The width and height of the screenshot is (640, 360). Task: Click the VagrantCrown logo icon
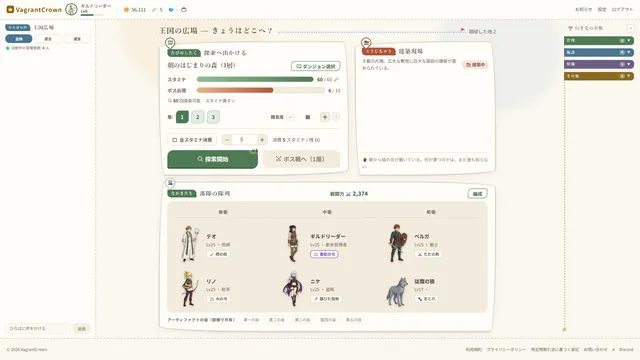[x=10, y=9]
